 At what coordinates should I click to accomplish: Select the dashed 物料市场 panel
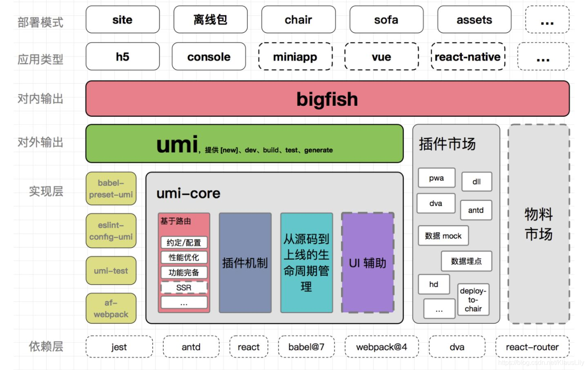pos(539,224)
